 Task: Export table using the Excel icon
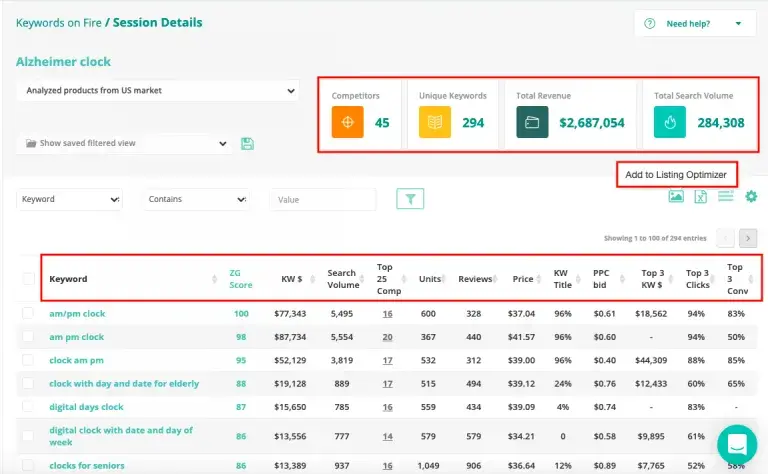[701, 196]
